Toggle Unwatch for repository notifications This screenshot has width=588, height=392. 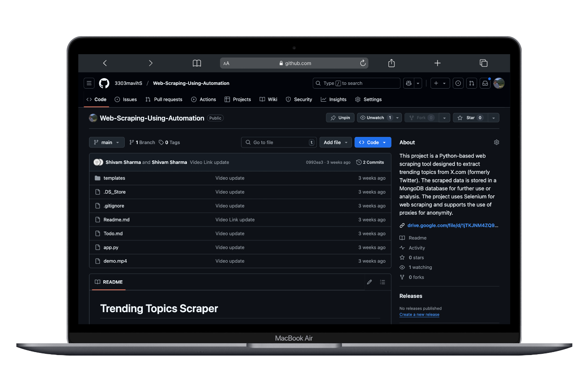coord(375,118)
